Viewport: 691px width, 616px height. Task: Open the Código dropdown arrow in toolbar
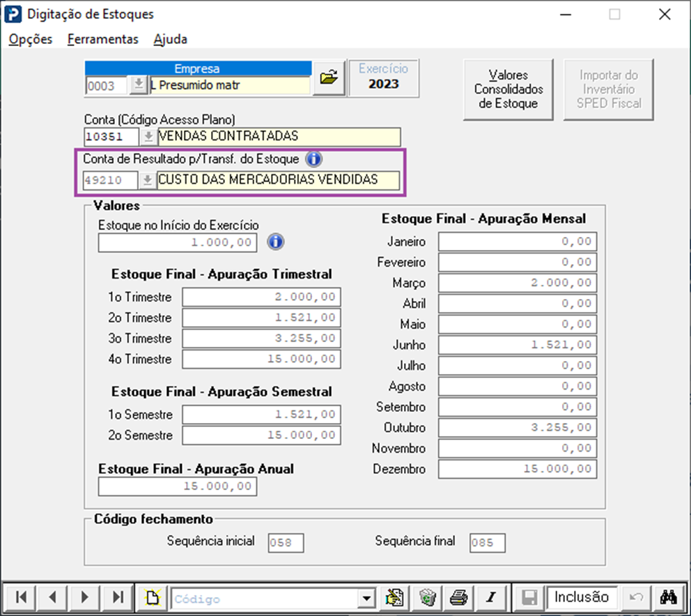tap(366, 599)
